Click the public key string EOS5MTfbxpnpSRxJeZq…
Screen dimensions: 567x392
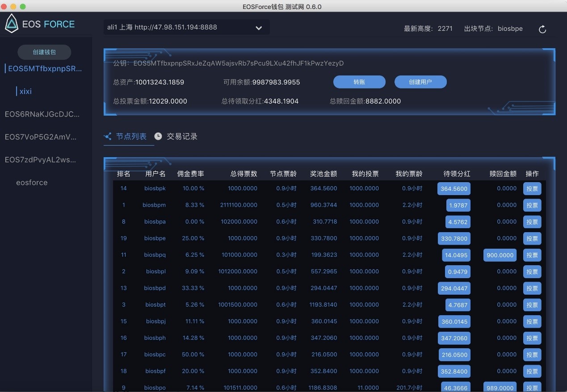click(239, 63)
